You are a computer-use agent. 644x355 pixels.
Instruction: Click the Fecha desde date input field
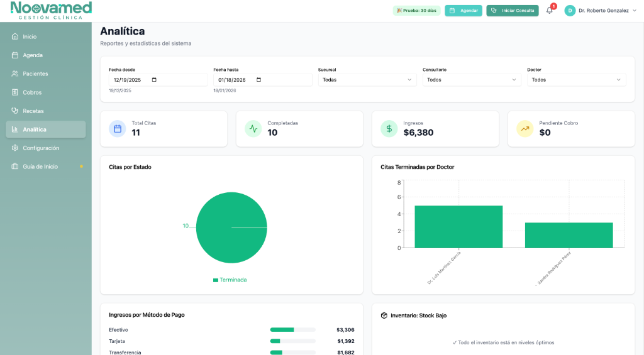point(158,80)
